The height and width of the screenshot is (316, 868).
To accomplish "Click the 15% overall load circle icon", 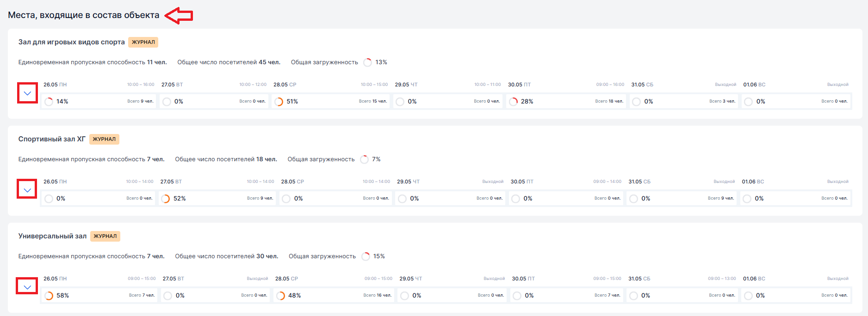I will (x=366, y=256).
